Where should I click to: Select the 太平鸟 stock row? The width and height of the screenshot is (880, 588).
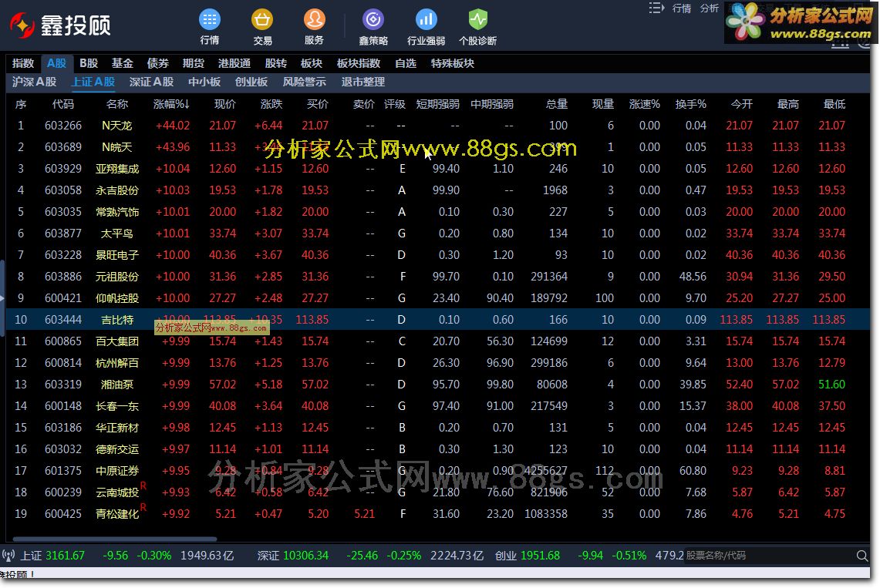pyautogui.click(x=438, y=234)
